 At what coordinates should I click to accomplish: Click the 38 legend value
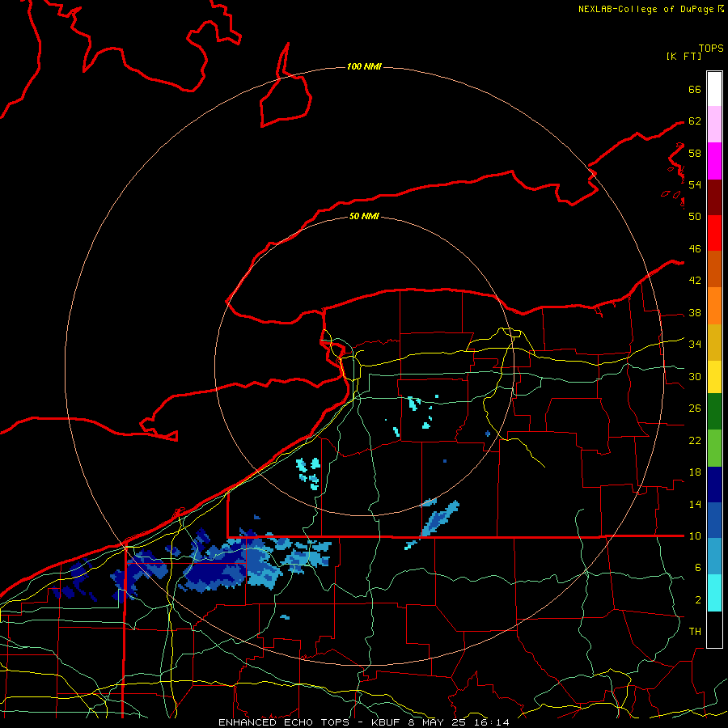click(695, 312)
